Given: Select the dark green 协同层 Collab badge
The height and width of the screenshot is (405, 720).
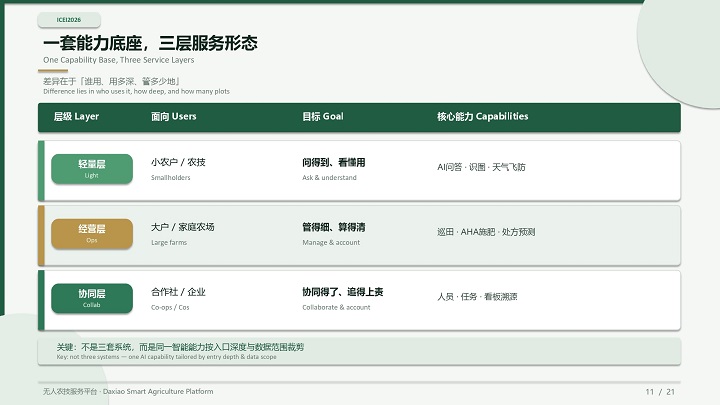Looking at the screenshot, I should [x=92, y=298].
